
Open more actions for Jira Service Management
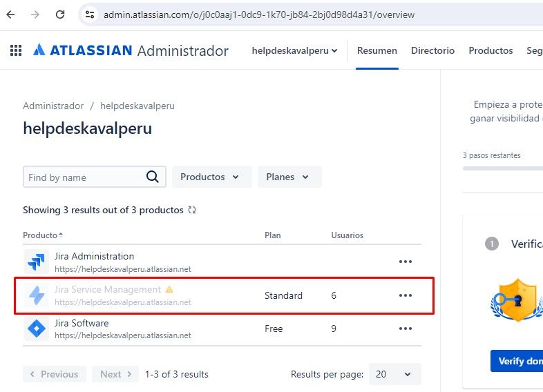coord(405,295)
